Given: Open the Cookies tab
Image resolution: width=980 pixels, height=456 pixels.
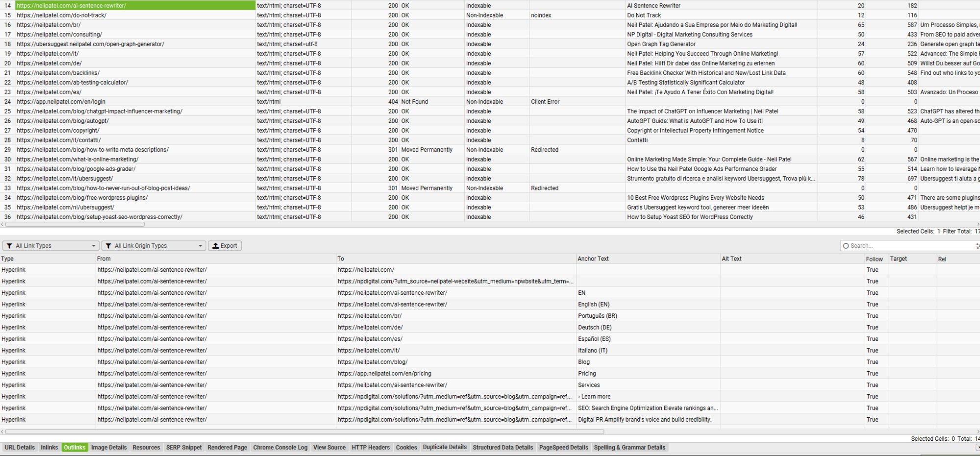Looking at the screenshot, I should click(406, 447).
